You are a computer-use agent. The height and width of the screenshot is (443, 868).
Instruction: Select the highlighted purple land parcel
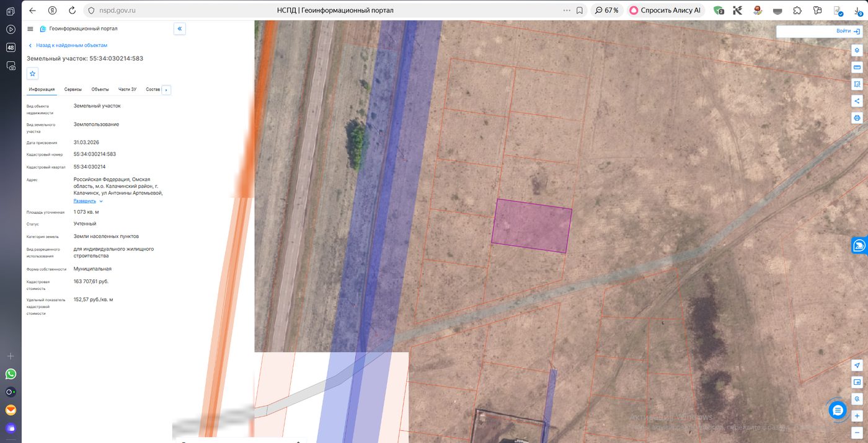532,226
